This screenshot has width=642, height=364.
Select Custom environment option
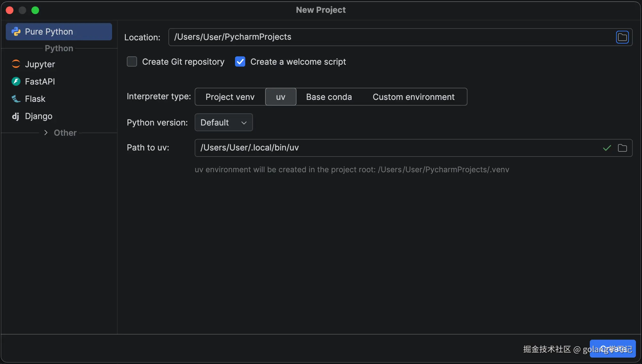[x=413, y=97]
